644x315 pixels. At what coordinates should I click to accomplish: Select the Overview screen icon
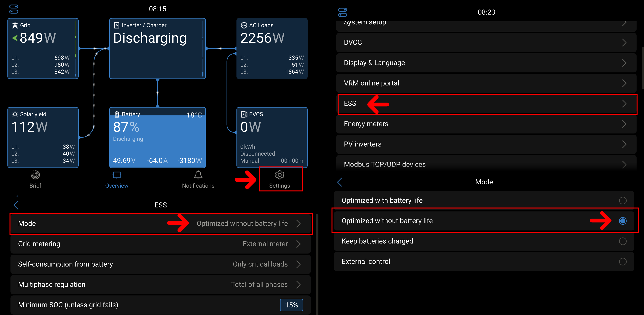click(x=116, y=175)
